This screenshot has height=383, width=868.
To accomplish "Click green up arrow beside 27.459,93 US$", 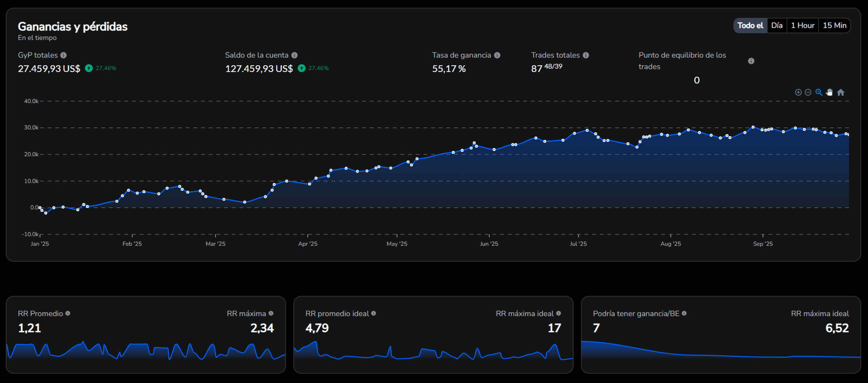I will click(x=89, y=68).
